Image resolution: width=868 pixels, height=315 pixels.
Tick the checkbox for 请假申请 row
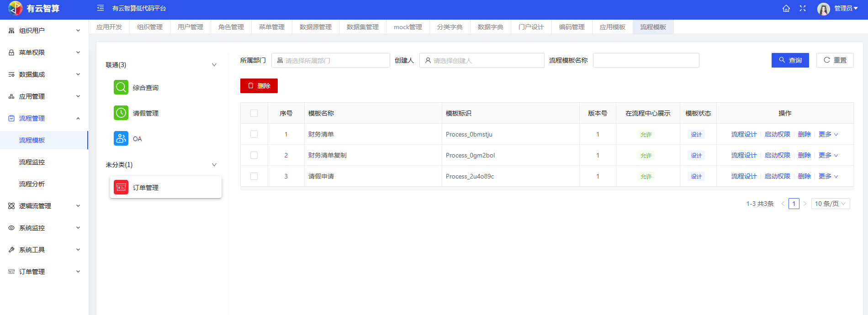pyautogui.click(x=254, y=176)
